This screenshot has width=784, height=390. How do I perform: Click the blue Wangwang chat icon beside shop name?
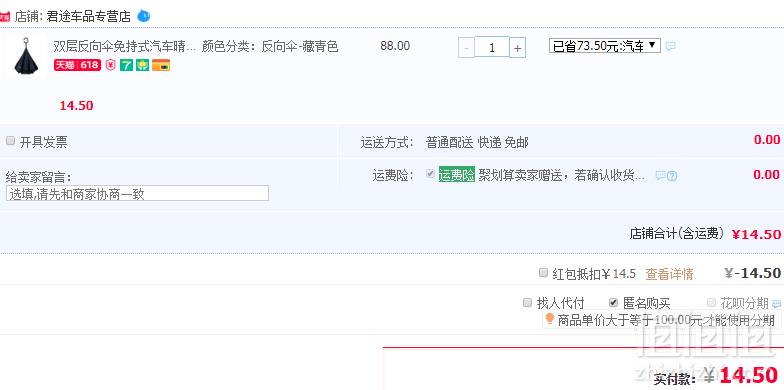(x=144, y=16)
